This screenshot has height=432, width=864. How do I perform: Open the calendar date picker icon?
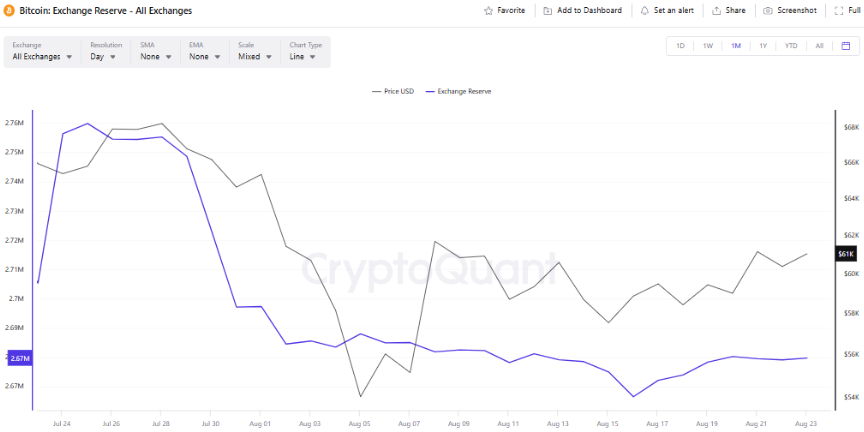coord(846,46)
